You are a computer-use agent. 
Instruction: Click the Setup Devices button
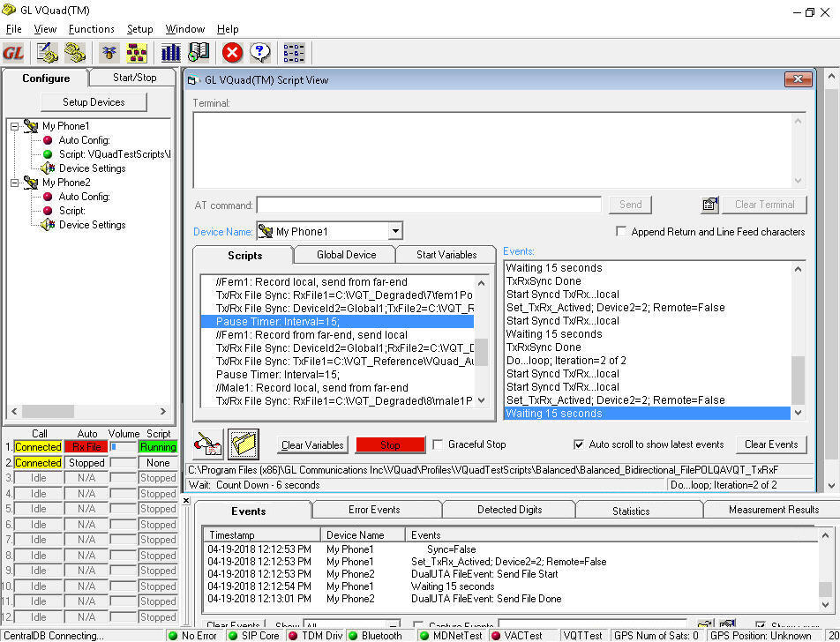click(x=94, y=102)
